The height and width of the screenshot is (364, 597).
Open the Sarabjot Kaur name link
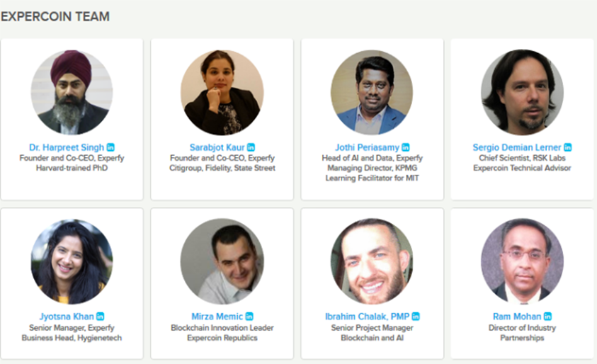[216, 147]
